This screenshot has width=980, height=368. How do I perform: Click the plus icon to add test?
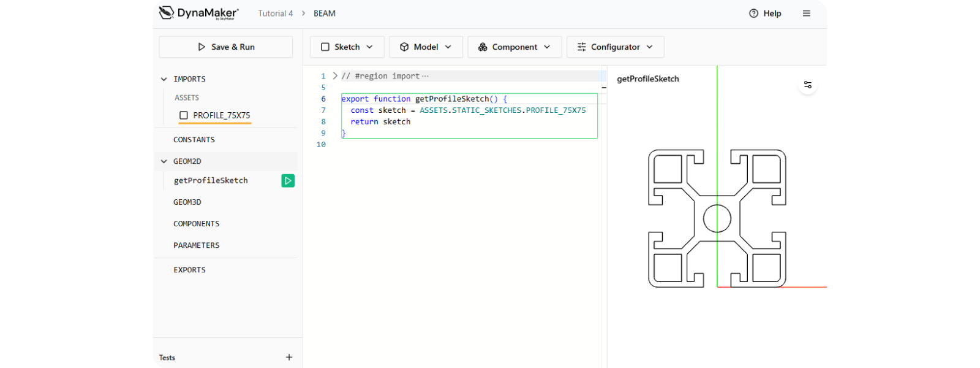tap(289, 358)
